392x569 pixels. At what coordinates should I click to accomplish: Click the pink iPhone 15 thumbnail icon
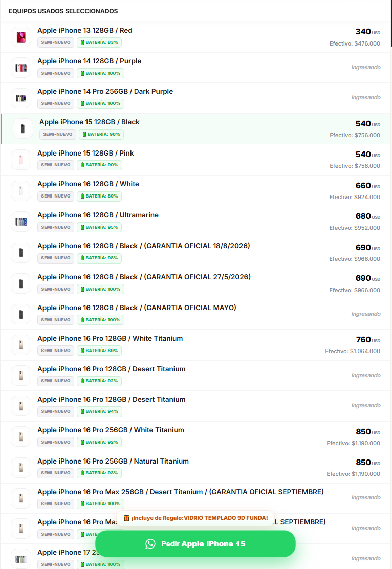pos(21,160)
